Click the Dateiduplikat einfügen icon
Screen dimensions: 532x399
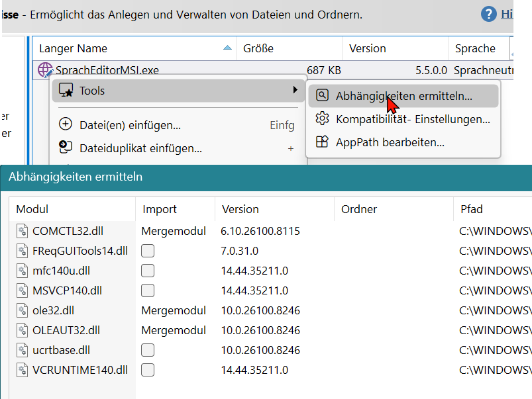click(x=66, y=148)
